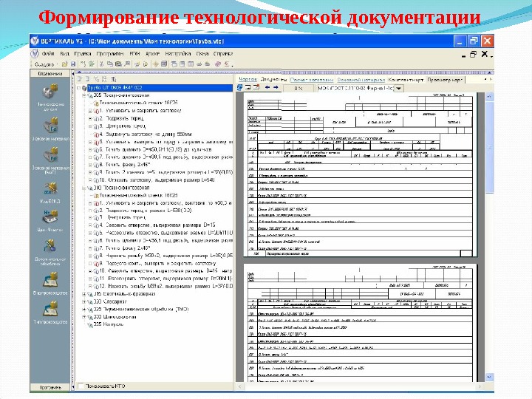
Task: Click the blue right arrow next page
Action: tap(276, 88)
